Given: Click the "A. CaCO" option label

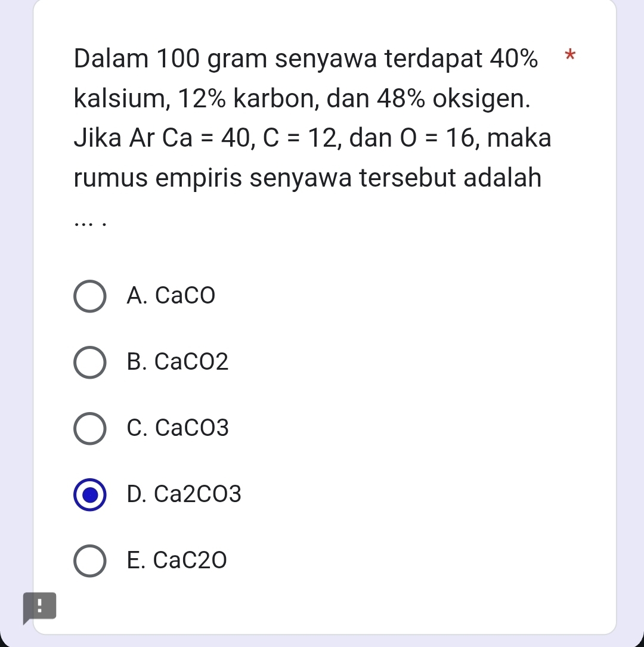Looking at the screenshot, I should [x=171, y=296].
